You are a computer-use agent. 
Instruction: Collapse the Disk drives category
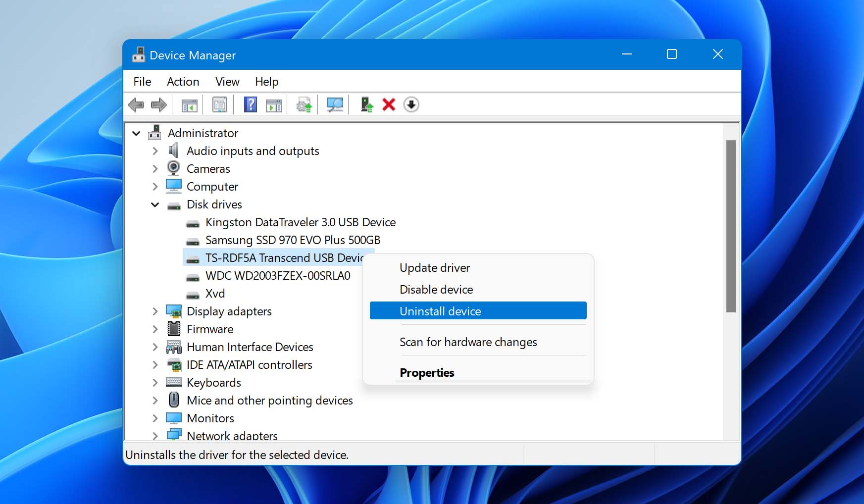point(154,204)
